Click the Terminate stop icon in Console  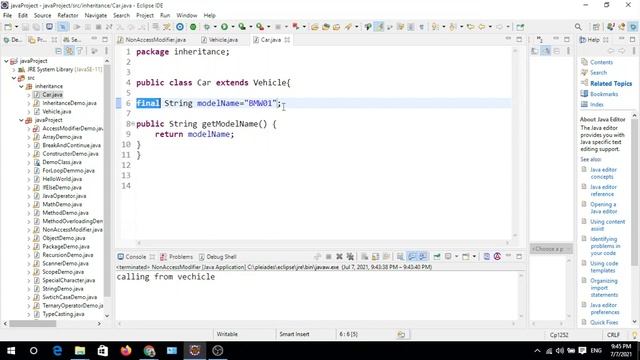pyautogui.click(x=329, y=257)
